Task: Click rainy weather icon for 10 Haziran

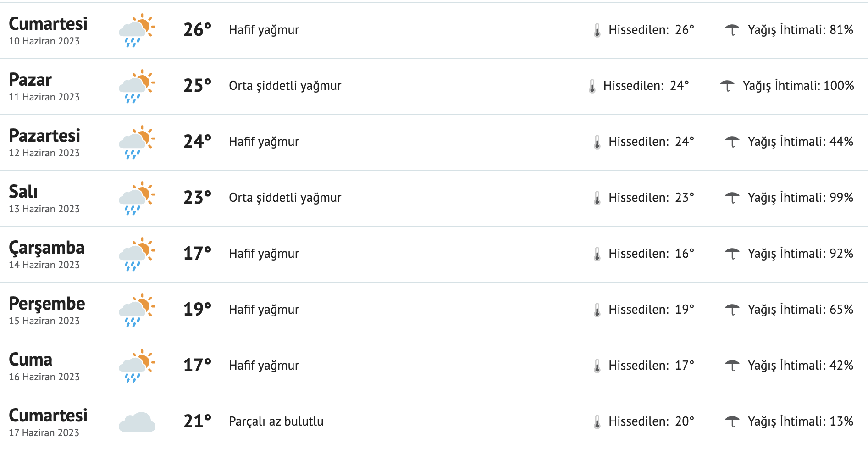Action: coord(137,30)
